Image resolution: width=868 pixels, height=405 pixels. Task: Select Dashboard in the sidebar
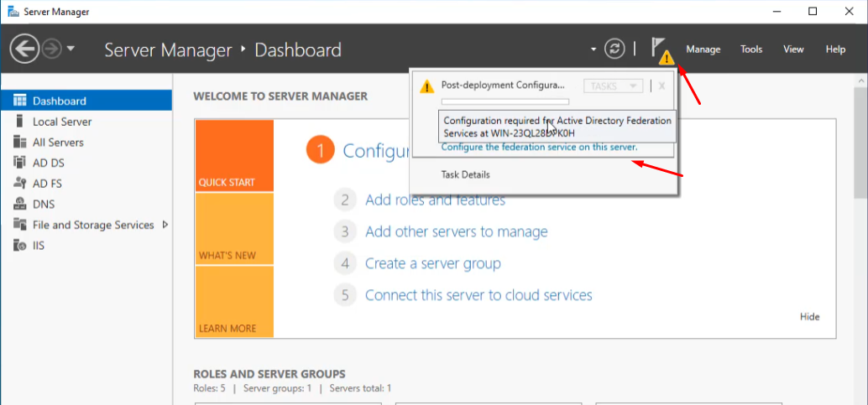tap(86, 101)
